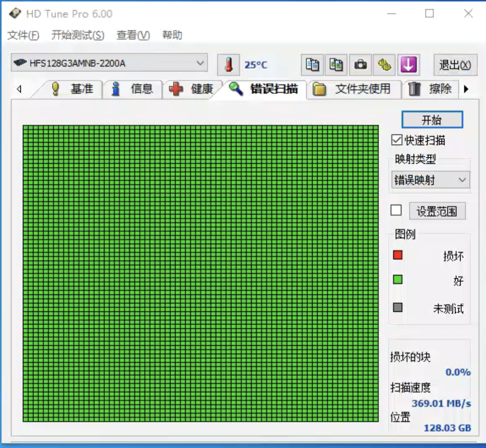Image resolution: width=486 pixels, height=448 pixels.
Task: Maximize the HD Tune Pro window
Action: coord(429,13)
